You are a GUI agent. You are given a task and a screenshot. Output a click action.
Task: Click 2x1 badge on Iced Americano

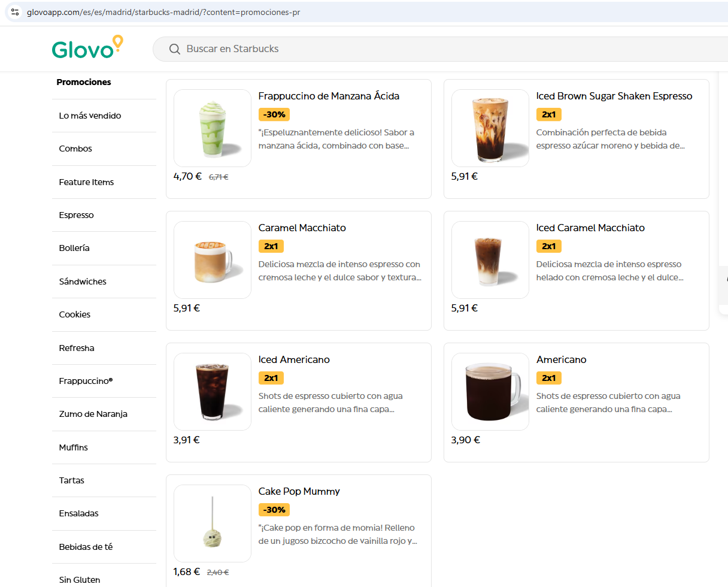tap(271, 378)
